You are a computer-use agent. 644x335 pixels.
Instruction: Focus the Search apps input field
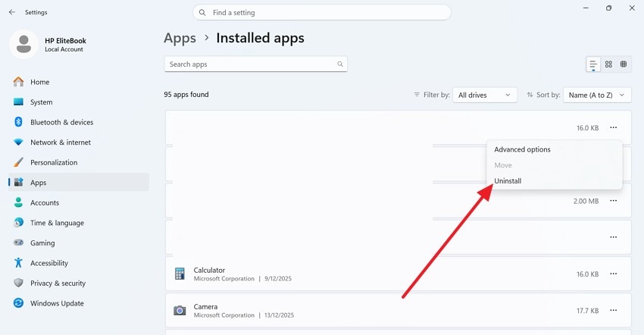(x=250, y=64)
